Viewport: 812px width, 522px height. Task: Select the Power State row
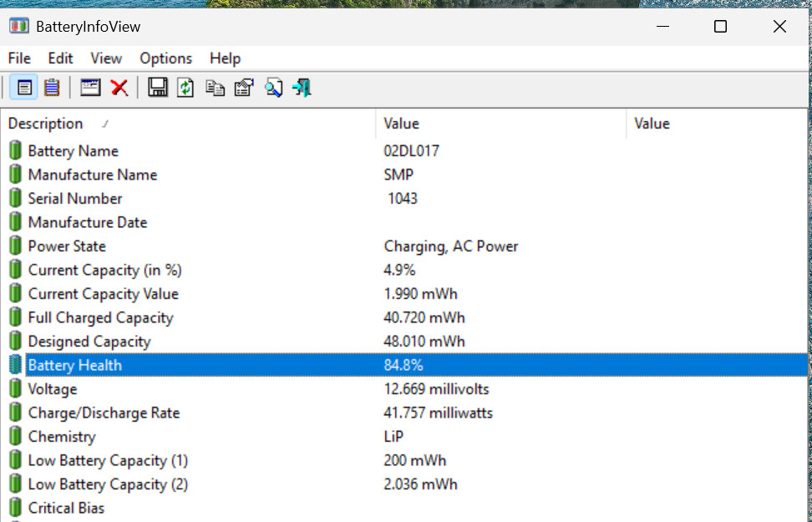click(67, 246)
